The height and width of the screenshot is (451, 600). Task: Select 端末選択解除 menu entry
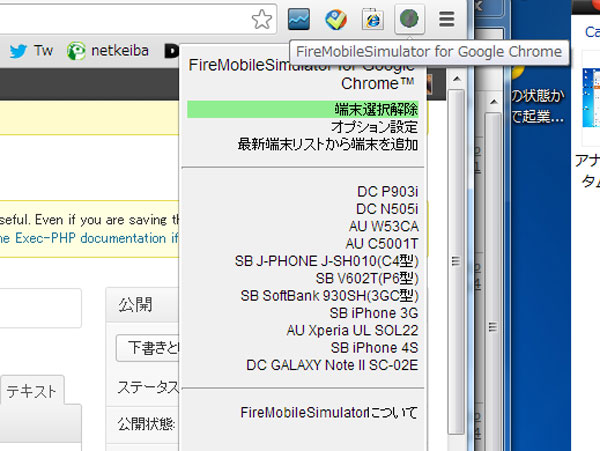(x=303, y=109)
